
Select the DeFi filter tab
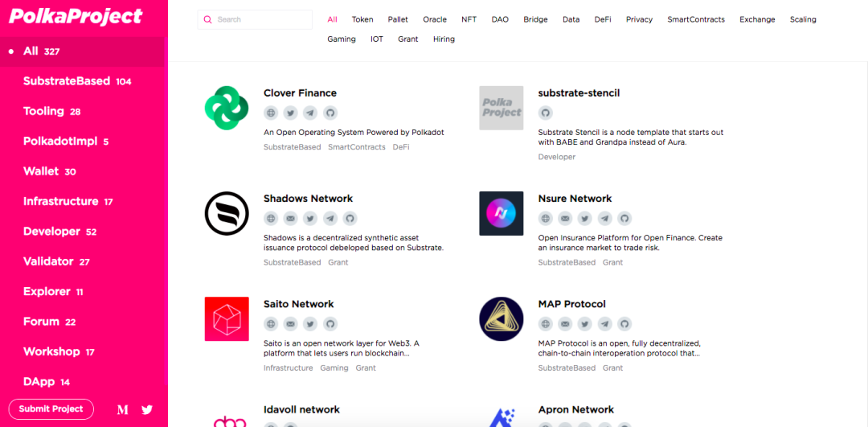[x=603, y=19]
